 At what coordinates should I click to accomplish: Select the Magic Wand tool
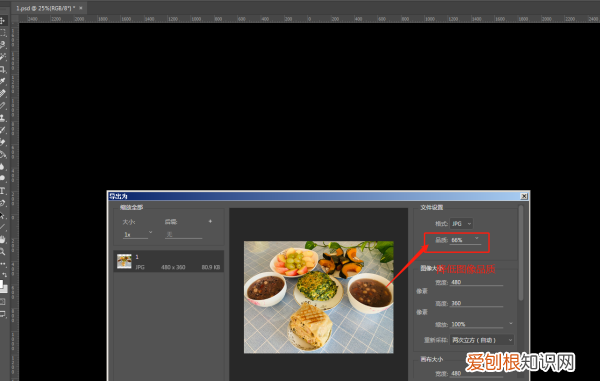[3, 57]
